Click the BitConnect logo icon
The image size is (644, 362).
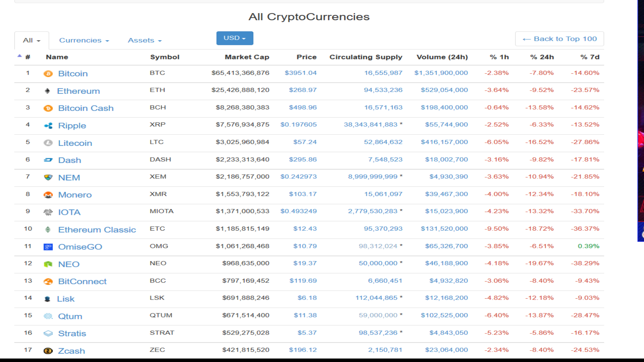click(48, 282)
